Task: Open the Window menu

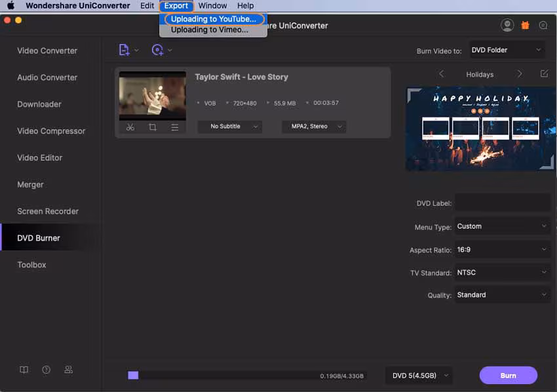Action: coord(212,6)
